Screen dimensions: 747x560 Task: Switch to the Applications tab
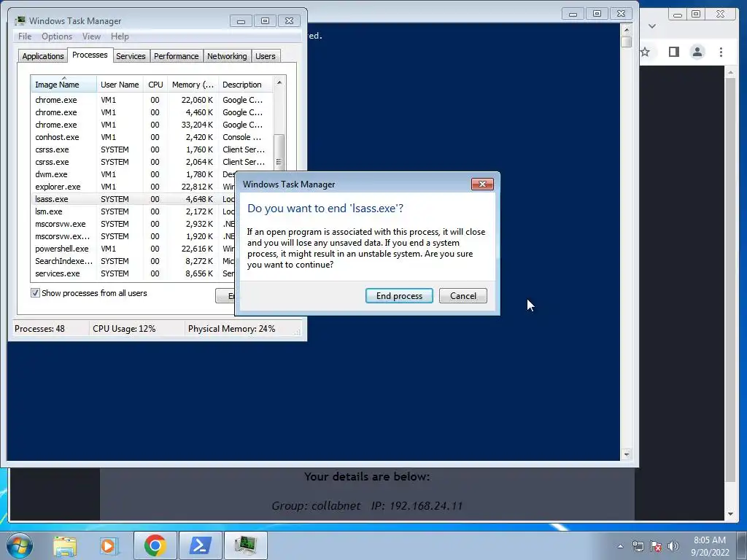click(43, 56)
